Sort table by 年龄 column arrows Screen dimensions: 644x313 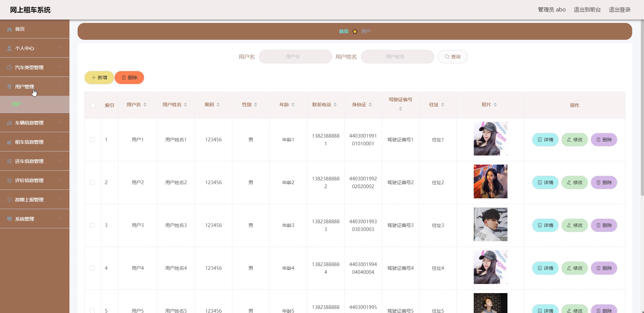pos(293,105)
